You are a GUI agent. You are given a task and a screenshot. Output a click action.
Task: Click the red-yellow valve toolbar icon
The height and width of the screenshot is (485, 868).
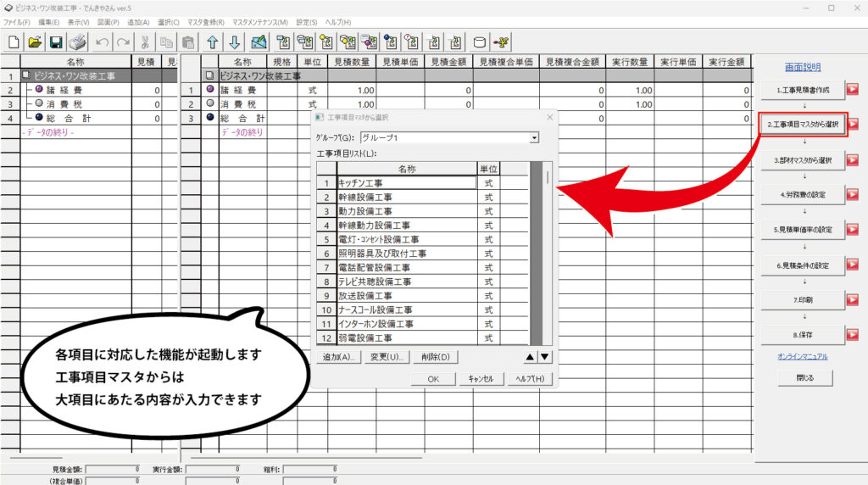502,42
